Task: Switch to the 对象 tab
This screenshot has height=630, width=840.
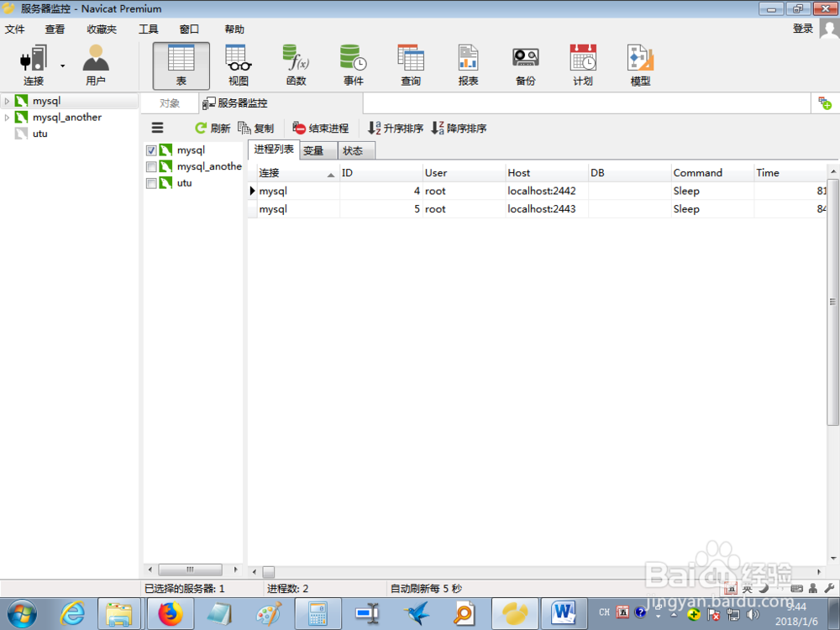Action: [x=170, y=102]
